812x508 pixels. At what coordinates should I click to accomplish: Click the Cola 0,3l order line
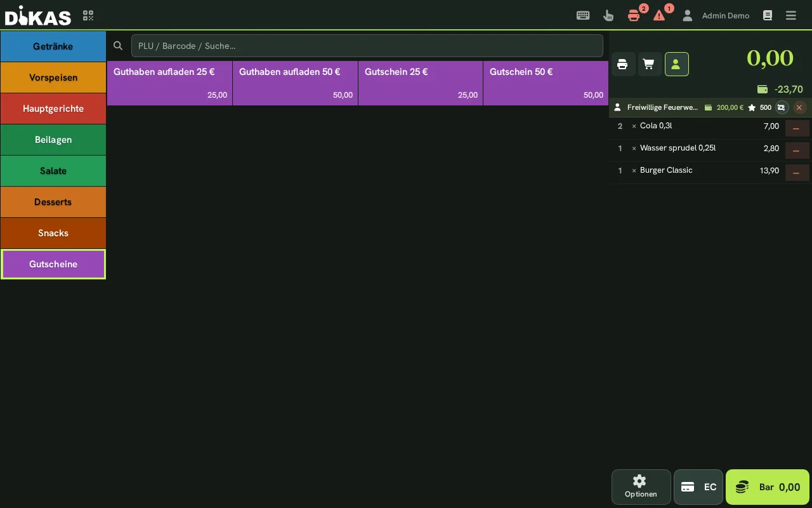(696, 128)
